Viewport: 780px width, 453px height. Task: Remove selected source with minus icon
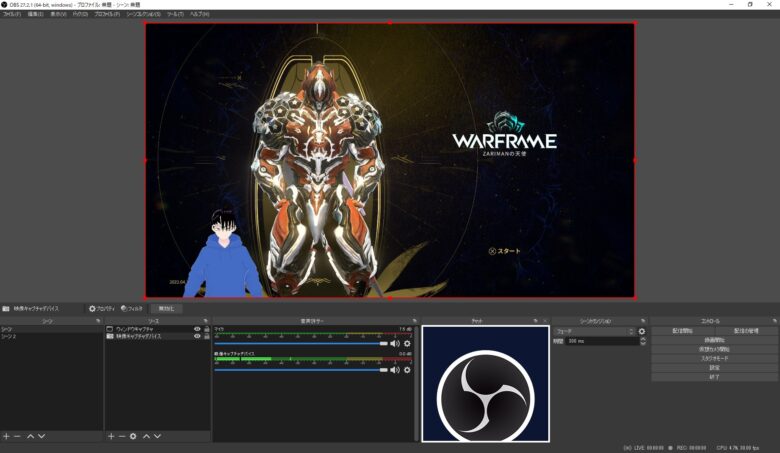122,436
